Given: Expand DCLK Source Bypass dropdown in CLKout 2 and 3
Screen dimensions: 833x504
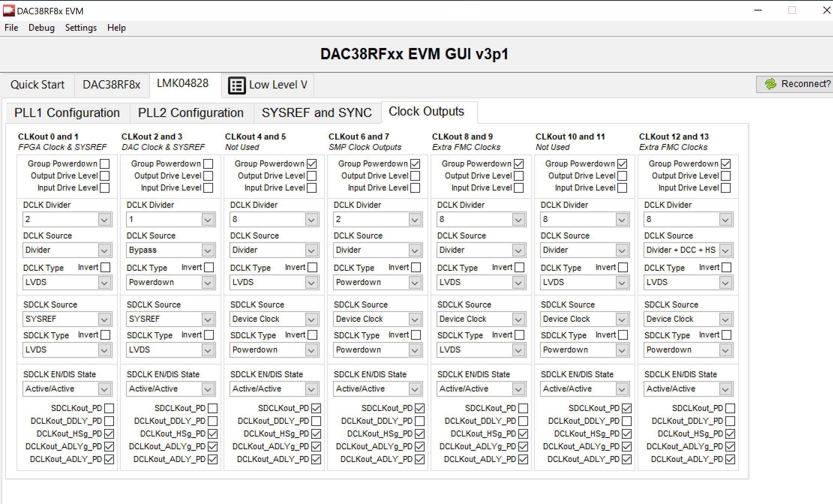Looking at the screenshot, I should coord(208,250).
